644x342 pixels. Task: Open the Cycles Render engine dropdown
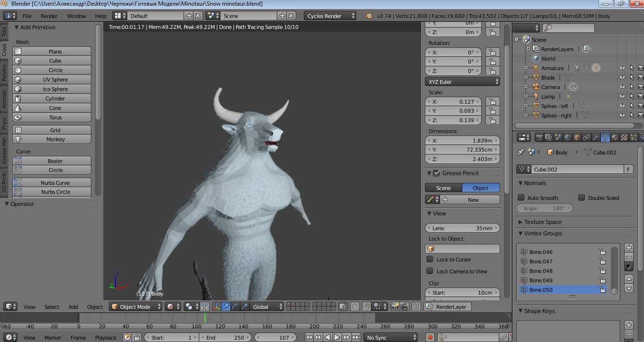point(330,16)
